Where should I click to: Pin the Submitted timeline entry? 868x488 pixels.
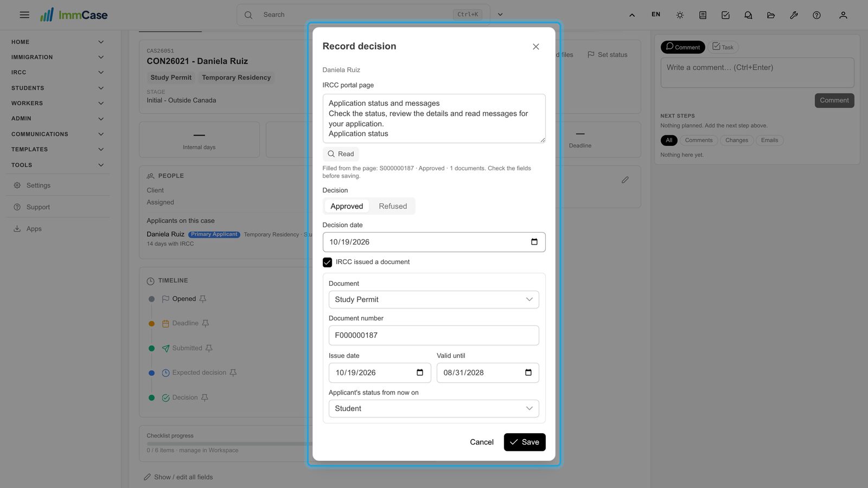pyautogui.click(x=209, y=348)
